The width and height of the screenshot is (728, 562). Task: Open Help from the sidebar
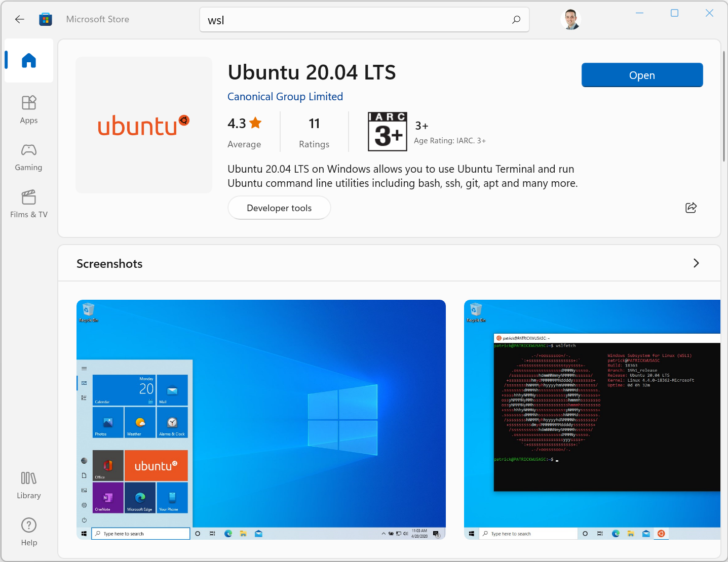point(29,532)
